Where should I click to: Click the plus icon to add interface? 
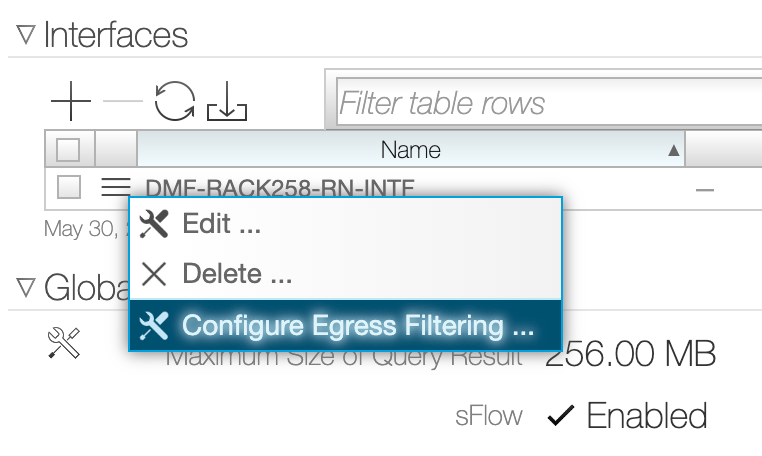click(x=71, y=101)
